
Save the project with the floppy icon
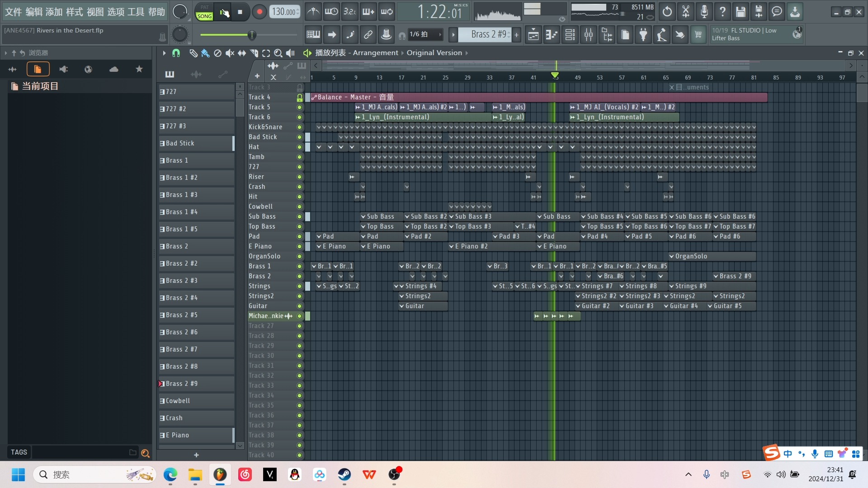[741, 12]
